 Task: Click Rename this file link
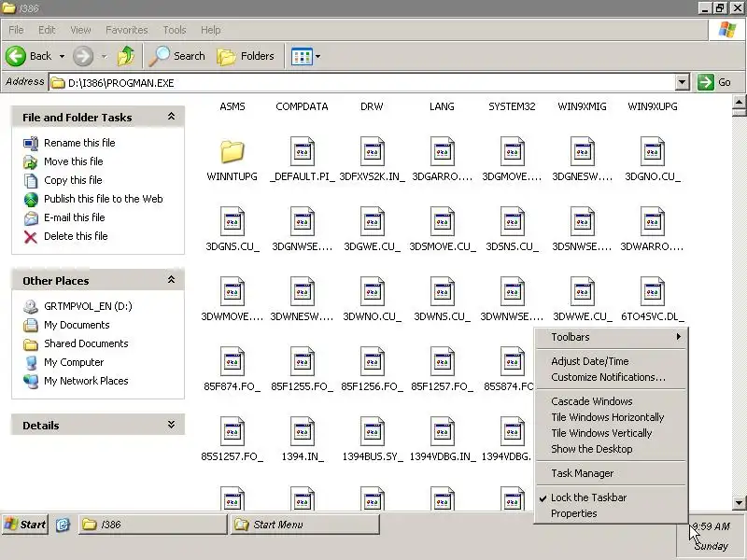coord(79,143)
